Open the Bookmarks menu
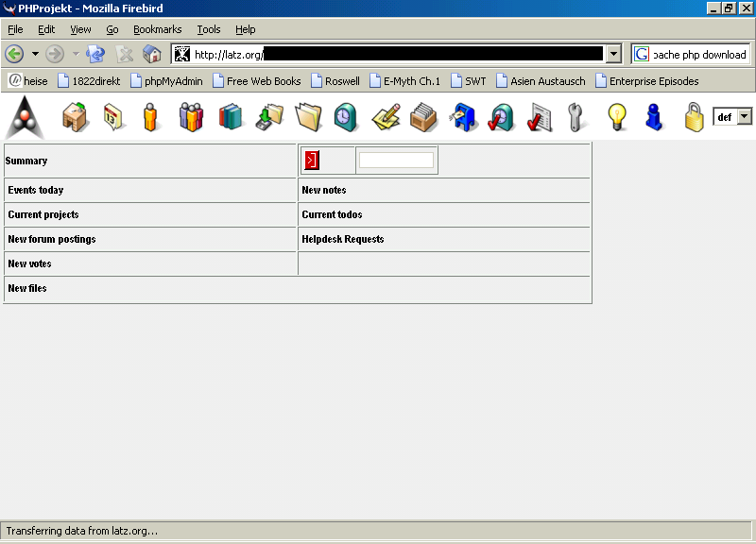This screenshot has height=544, width=756. (x=158, y=29)
